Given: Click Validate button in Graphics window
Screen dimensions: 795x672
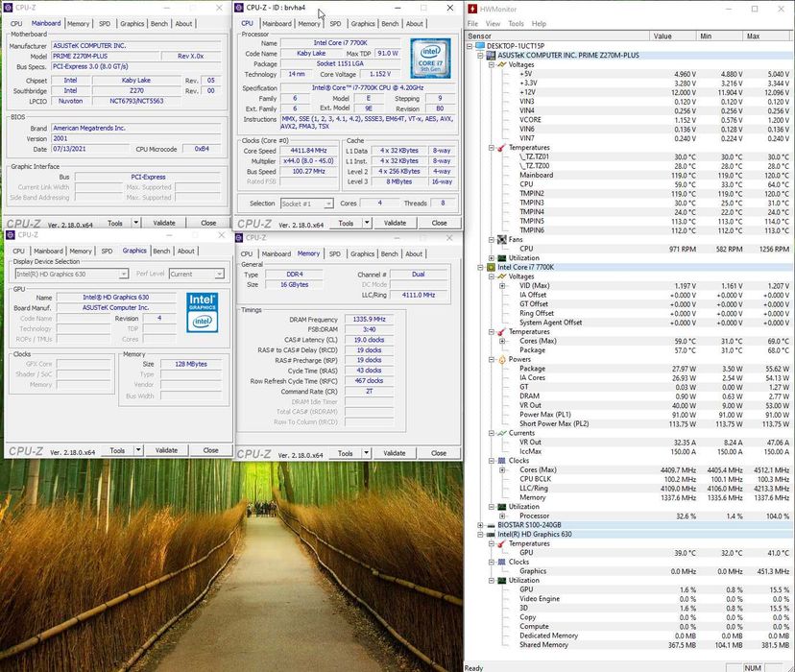Looking at the screenshot, I should [x=166, y=450].
